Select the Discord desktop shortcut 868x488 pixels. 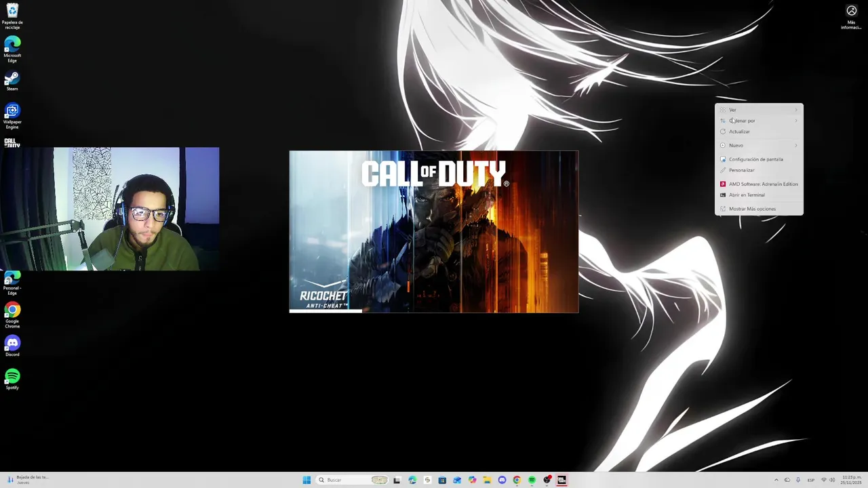pyautogui.click(x=12, y=346)
